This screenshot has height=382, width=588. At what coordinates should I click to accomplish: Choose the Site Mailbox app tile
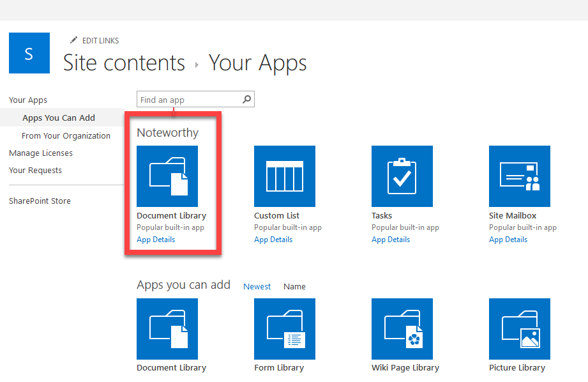520,176
